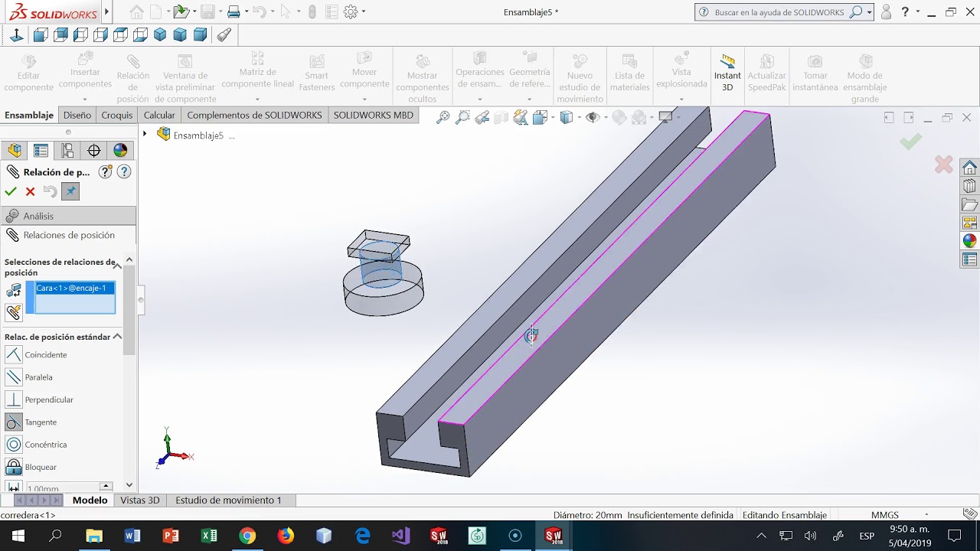Open the SOLIDWORKS MBD tab

(374, 115)
